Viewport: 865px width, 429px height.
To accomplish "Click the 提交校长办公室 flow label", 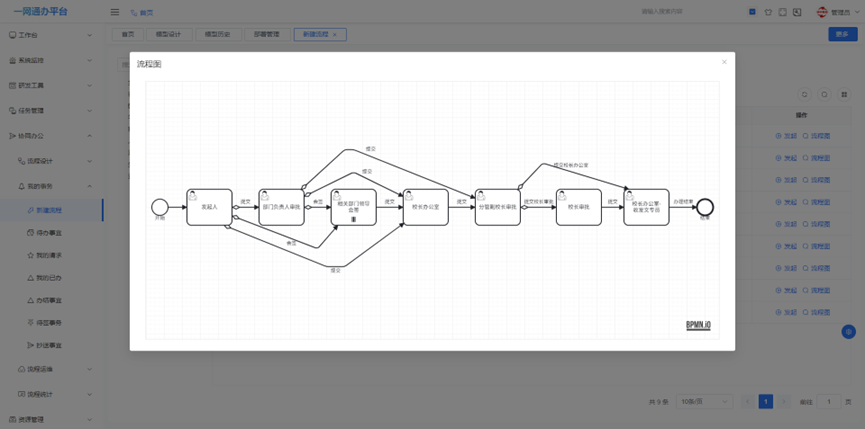I will tap(571, 165).
